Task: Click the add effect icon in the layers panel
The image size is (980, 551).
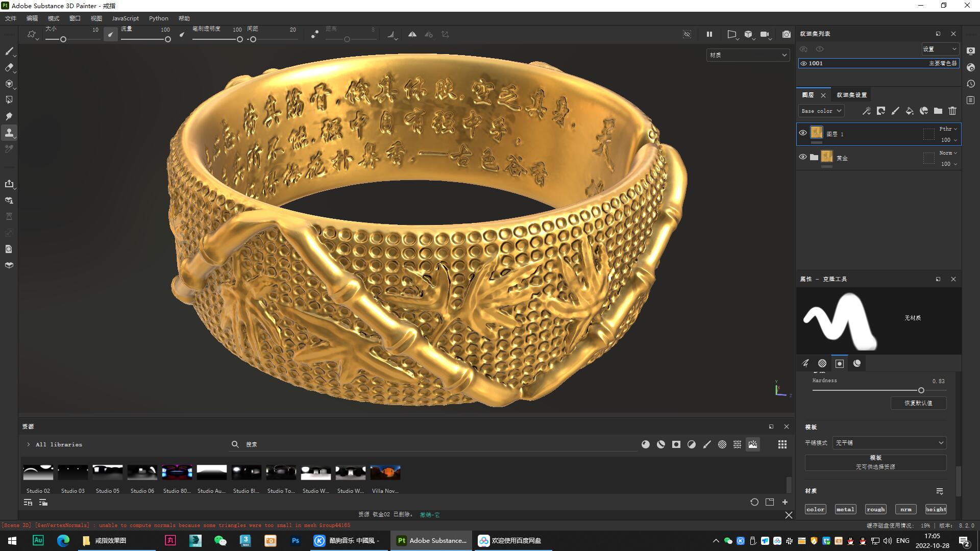Action: (x=866, y=111)
